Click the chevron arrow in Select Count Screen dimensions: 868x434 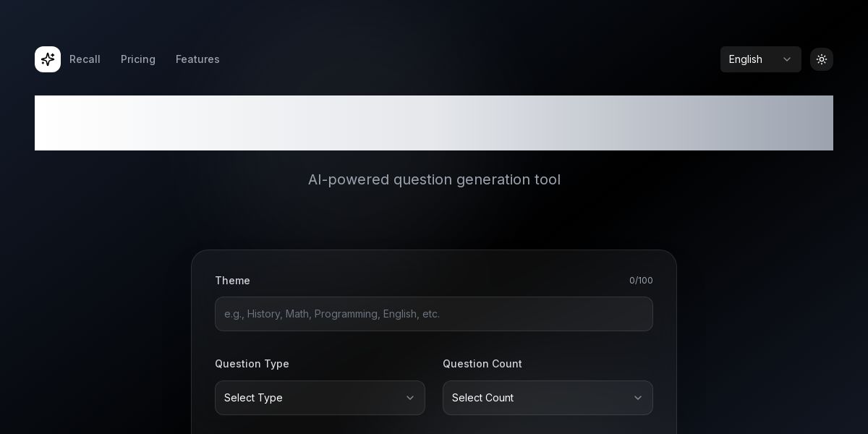click(638, 398)
